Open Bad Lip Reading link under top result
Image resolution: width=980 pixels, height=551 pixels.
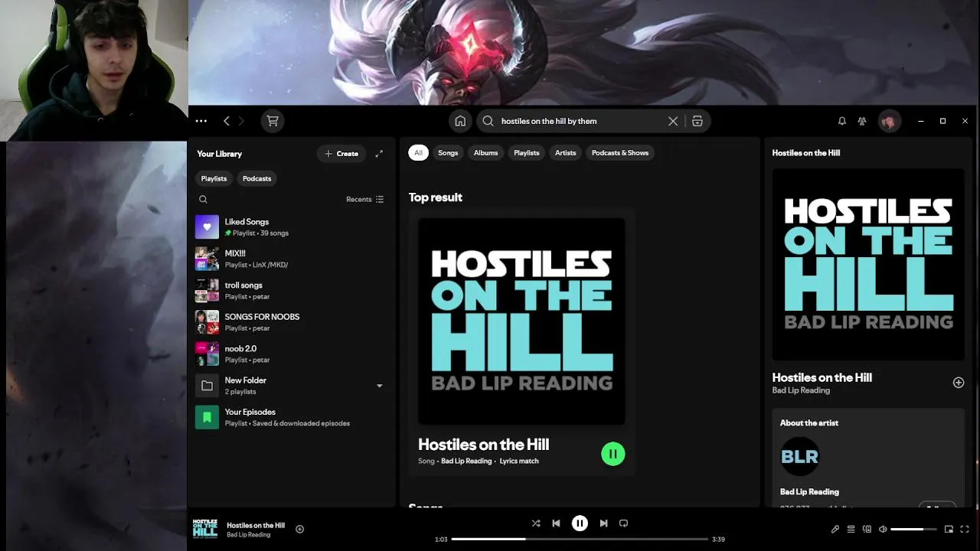[x=466, y=461]
